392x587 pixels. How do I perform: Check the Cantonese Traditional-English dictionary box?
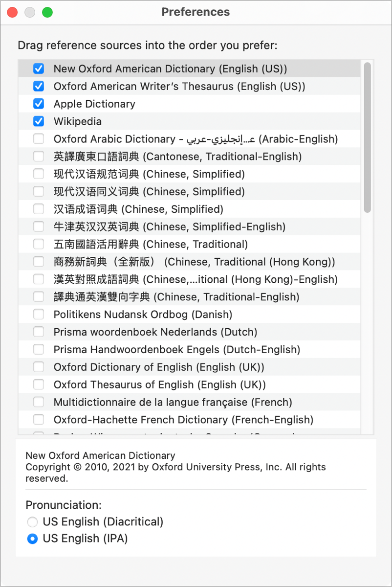point(39,157)
